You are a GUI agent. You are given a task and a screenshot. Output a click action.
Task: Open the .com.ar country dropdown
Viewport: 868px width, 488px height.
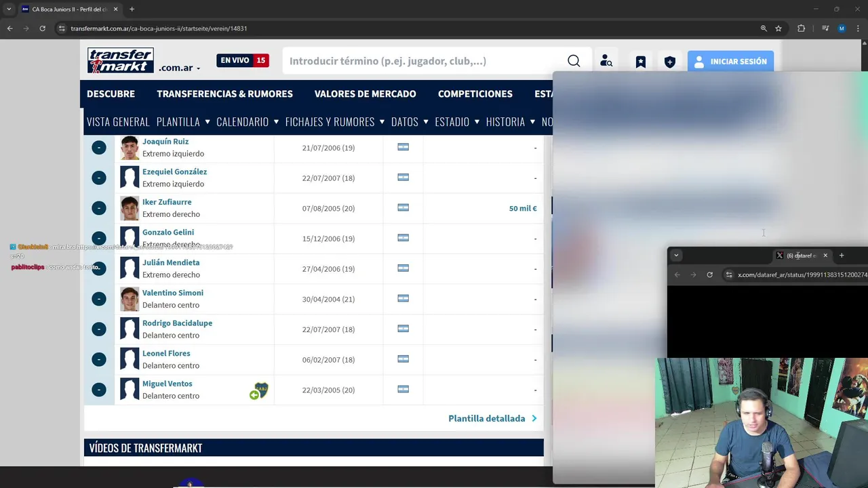tap(180, 68)
